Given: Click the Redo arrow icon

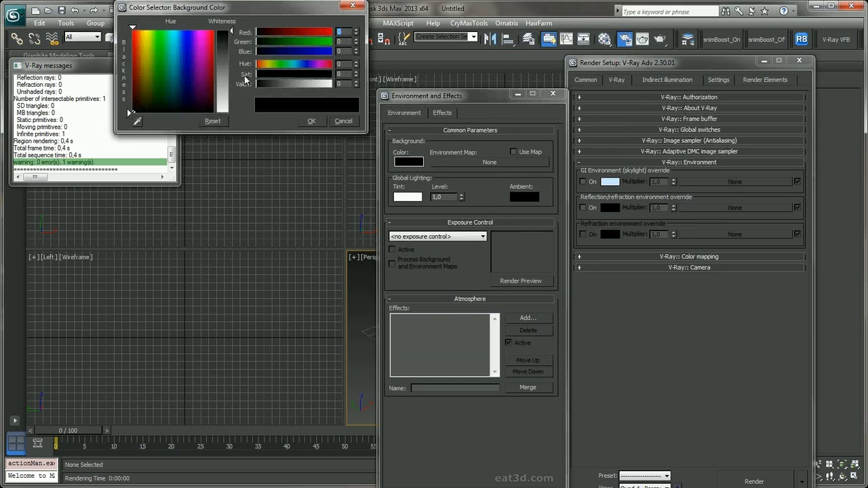Looking at the screenshot, I should [x=94, y=10].
